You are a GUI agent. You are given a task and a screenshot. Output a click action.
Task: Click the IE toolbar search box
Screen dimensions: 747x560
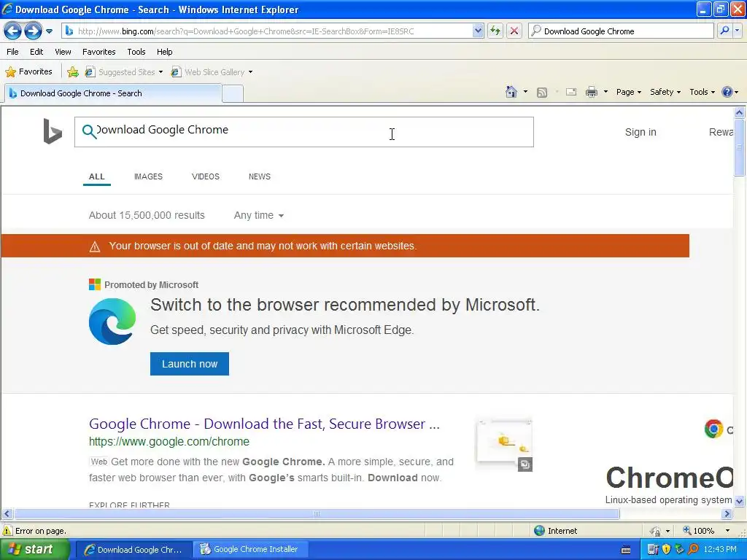coord(622,31)
